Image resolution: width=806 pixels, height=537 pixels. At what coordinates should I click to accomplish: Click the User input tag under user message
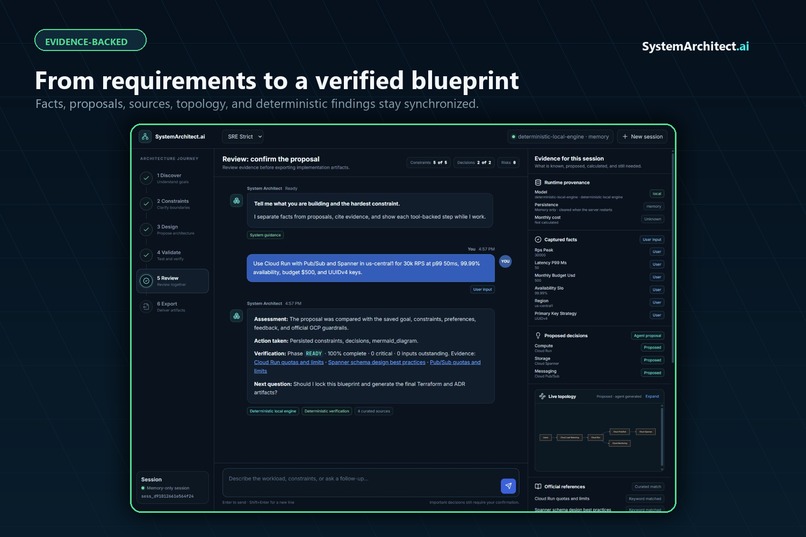click(483, 289)
